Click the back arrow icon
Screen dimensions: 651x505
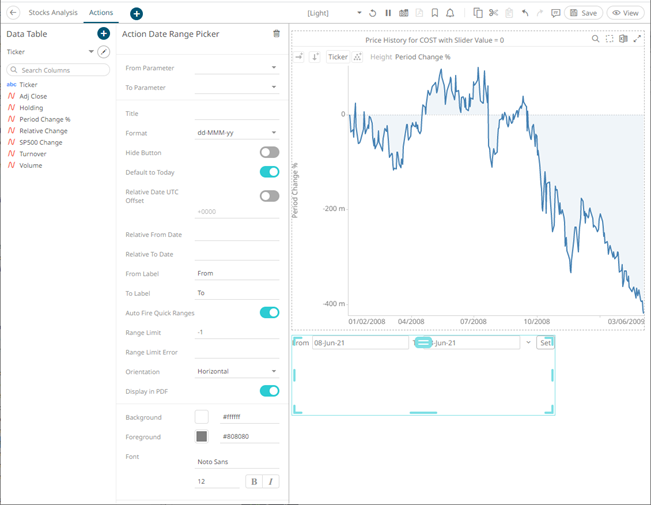[13, 13]
